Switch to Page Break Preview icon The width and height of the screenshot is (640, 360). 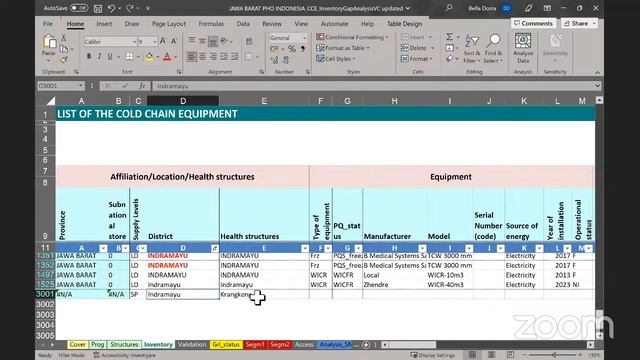[510, 355]
